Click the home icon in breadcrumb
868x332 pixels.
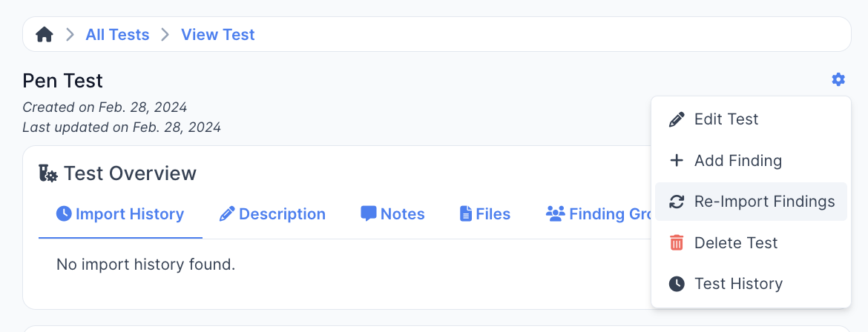(x=45, y=35)
